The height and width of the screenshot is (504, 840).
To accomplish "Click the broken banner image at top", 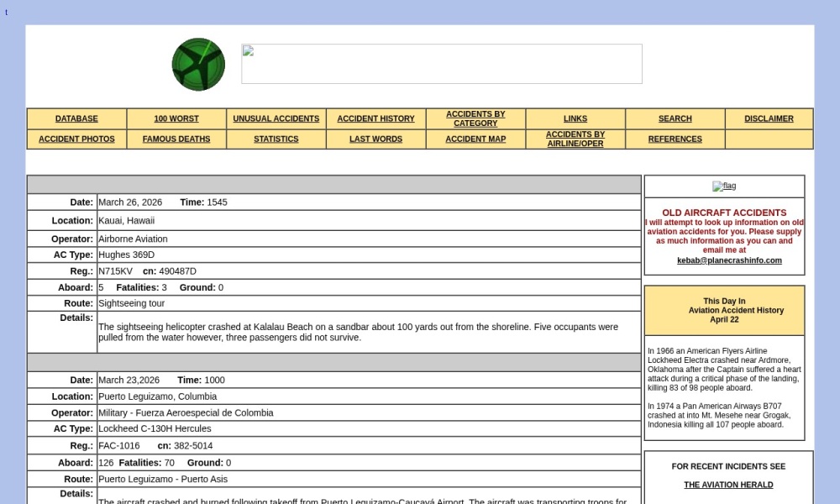I will click(441, 64).
